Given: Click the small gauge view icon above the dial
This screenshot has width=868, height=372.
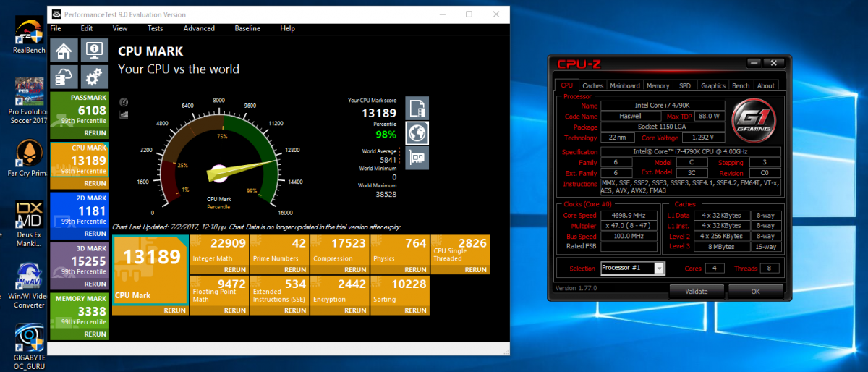Looking at the screenshot, I should tap(123, 102).
